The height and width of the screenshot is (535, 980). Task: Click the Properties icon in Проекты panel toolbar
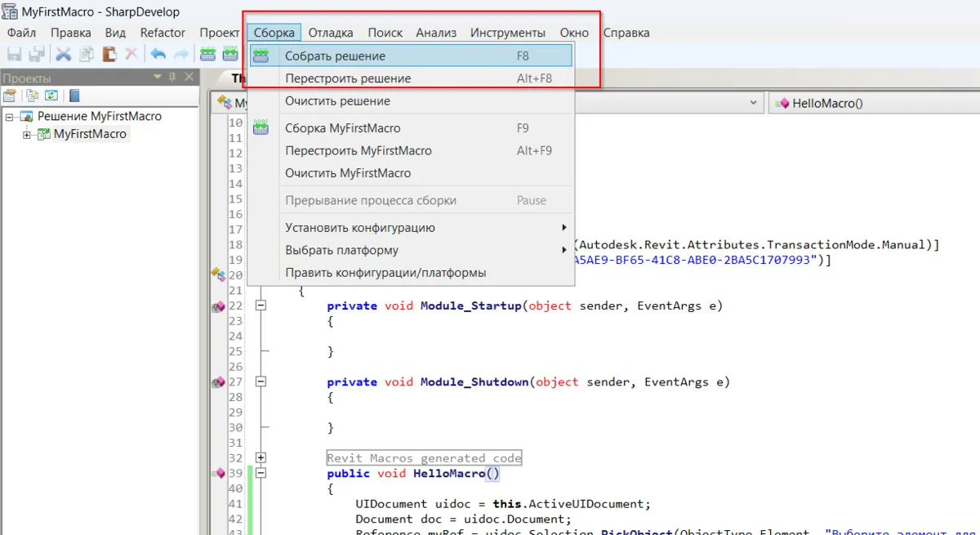click(x=10, y=96)
